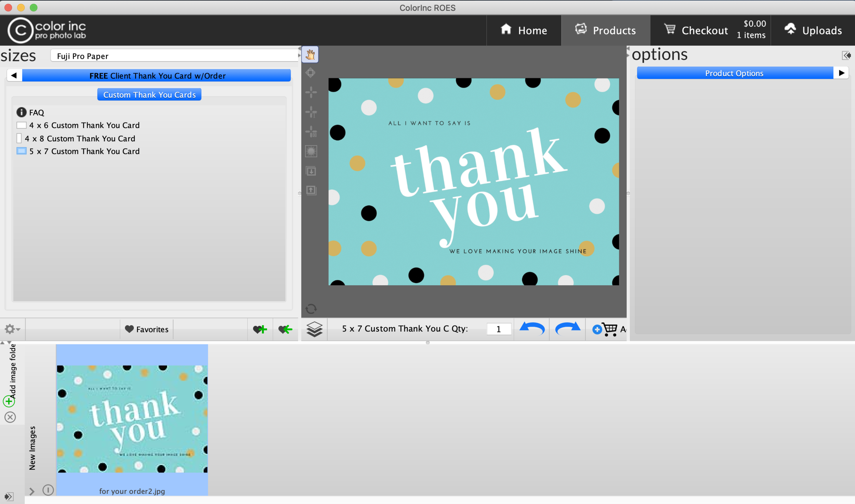Open the Custom Thank You Cards section
The width and height of the screenshot is (855, 504).
coord(149,94)
